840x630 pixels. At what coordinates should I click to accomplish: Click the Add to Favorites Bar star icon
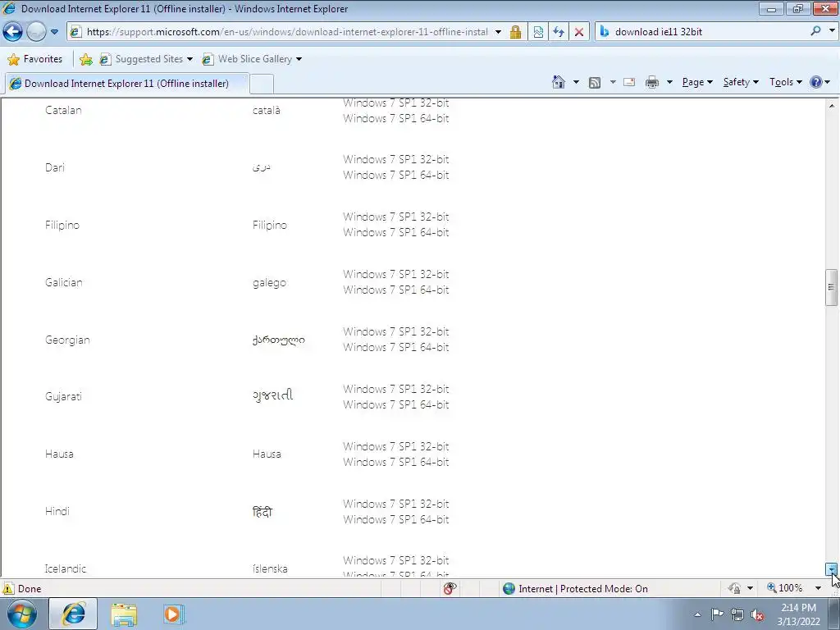[x=85, y=59]
